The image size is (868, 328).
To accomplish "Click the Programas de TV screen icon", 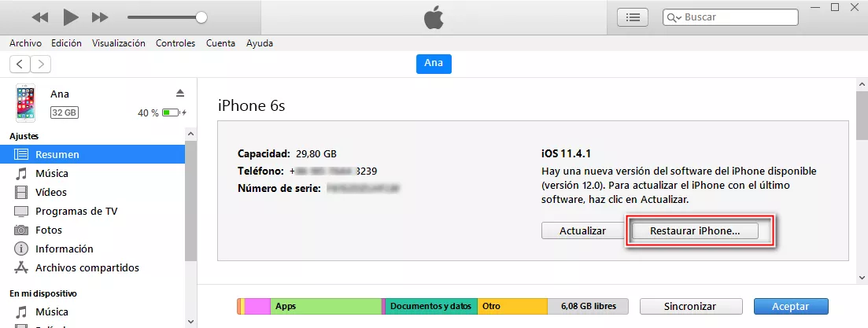I will coord(21,212).
